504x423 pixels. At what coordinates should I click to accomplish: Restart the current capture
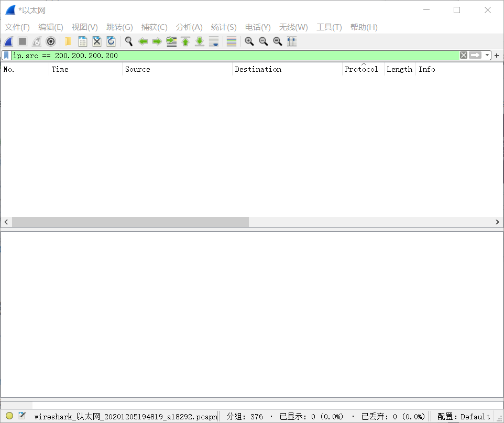pyautogui.click(x=37, y=41)
